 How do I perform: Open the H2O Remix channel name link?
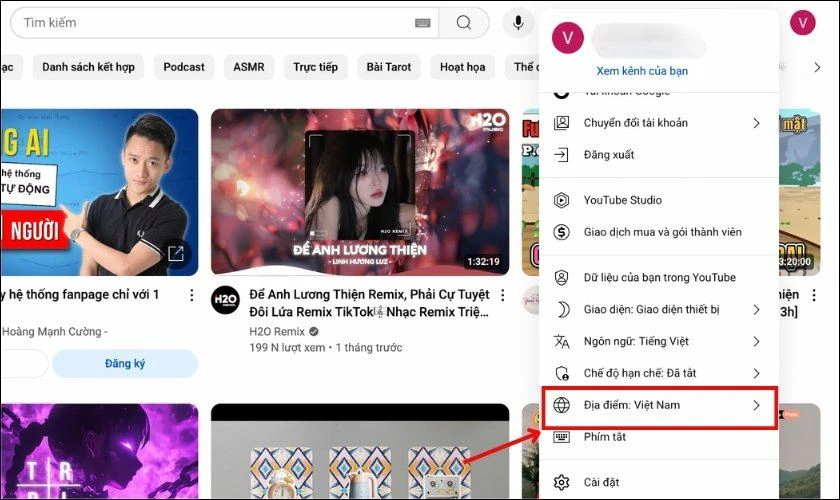tap(277, 331)
